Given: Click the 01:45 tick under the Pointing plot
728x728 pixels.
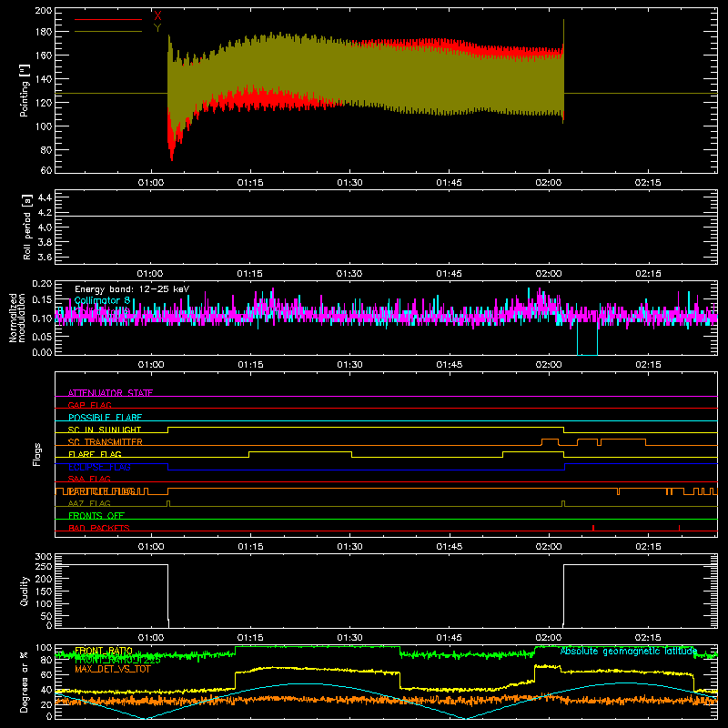Looking at the screenshot, I should [x=449, y=183].
